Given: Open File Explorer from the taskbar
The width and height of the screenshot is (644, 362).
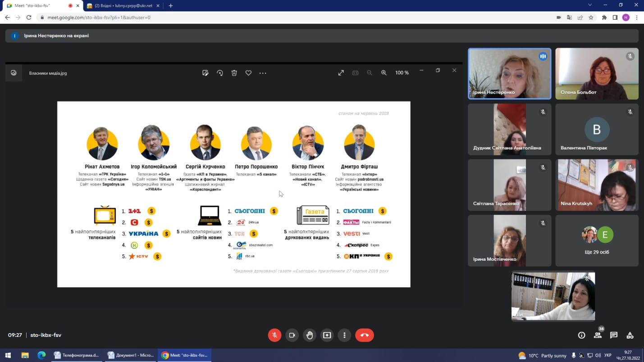Looking at the screenshot, I should [25, 355].
